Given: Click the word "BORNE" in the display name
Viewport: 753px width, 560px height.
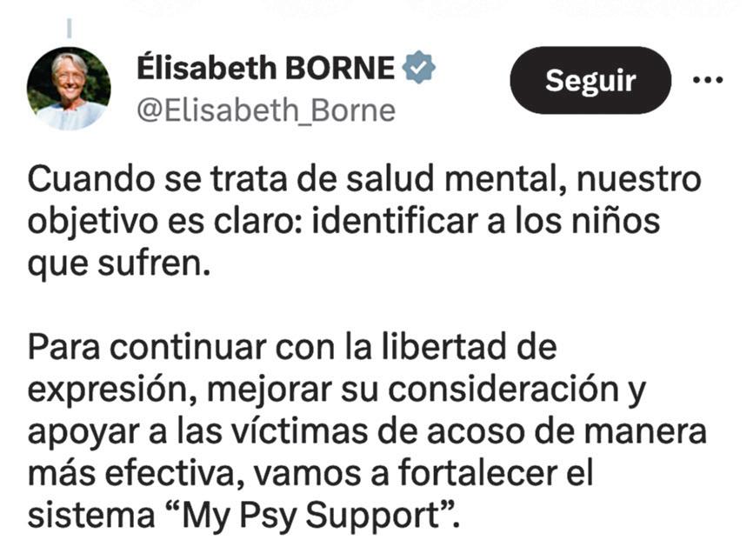Looking at the screenshot, I should coord(340,68).
